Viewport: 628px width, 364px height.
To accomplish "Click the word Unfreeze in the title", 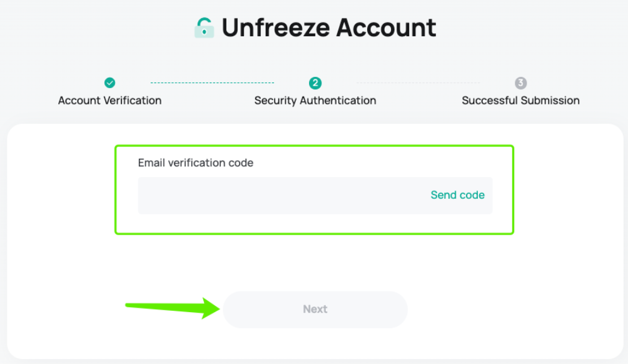I will pos(276,28).
